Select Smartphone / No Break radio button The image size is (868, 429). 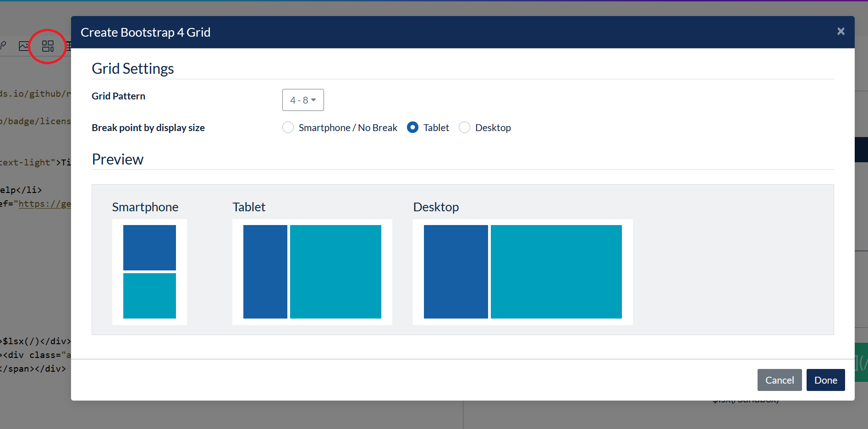[288, 127]
